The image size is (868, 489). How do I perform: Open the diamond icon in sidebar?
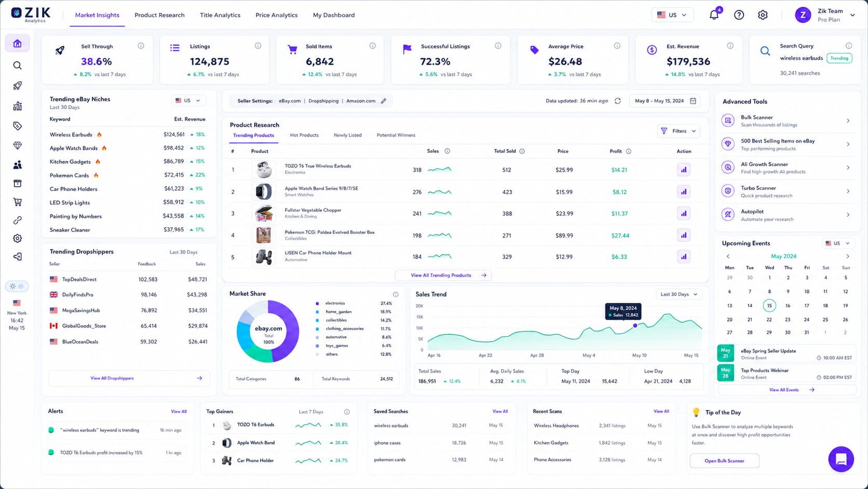pyautogui.click(x=17, y=146)
